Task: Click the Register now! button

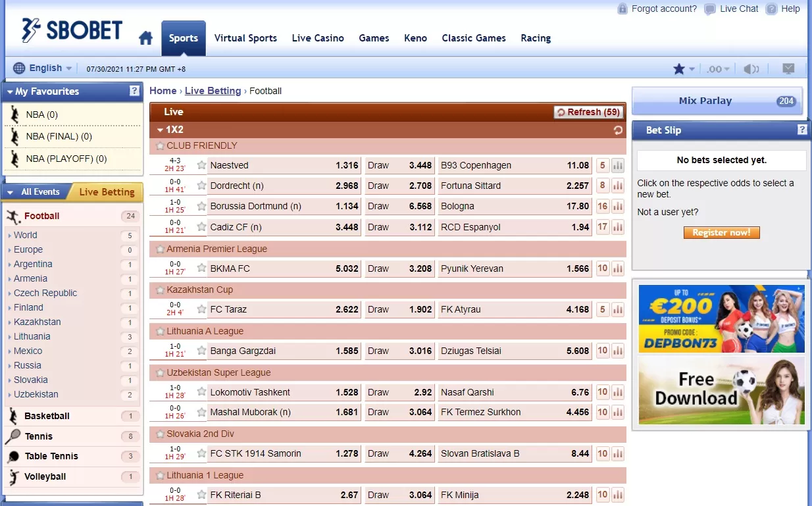Action: pyautogui.click(x=721, y=233)
